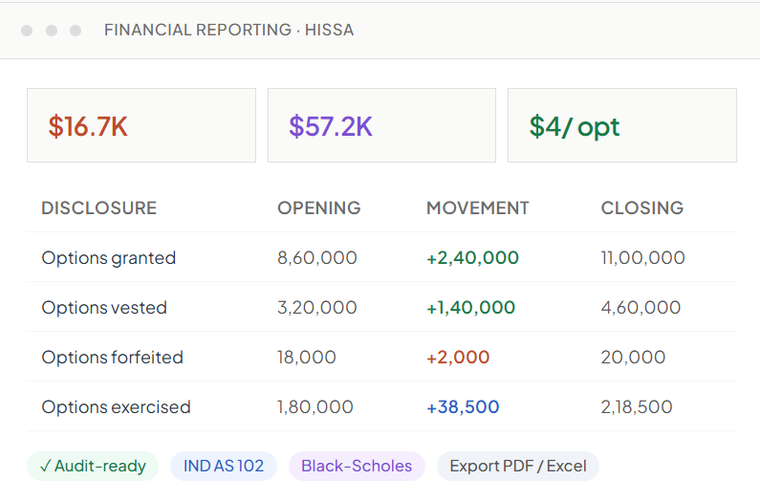This screenshot has height=502, width=760.
Task: Click the Audit-ready badge
Action: pos(93,466)
